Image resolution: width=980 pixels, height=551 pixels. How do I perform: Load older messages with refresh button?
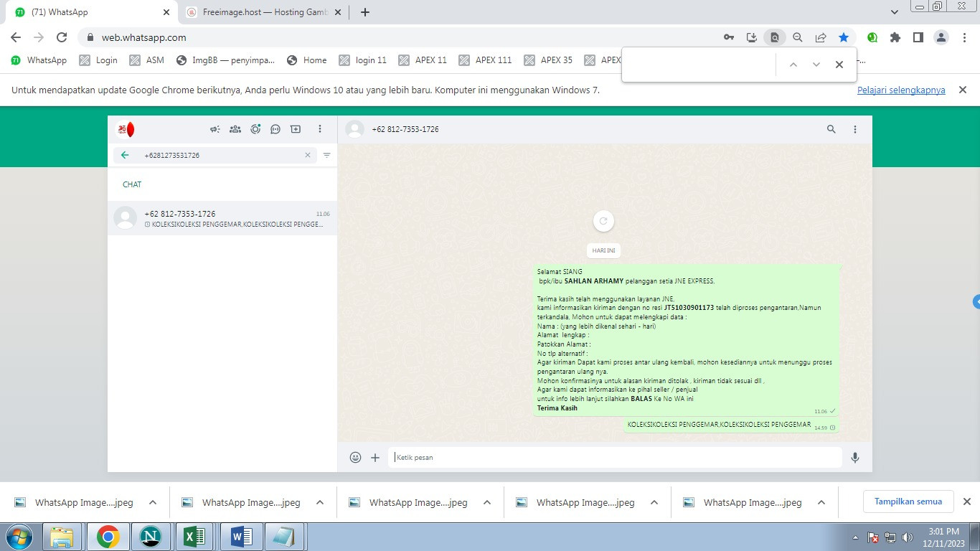[603, 221]
